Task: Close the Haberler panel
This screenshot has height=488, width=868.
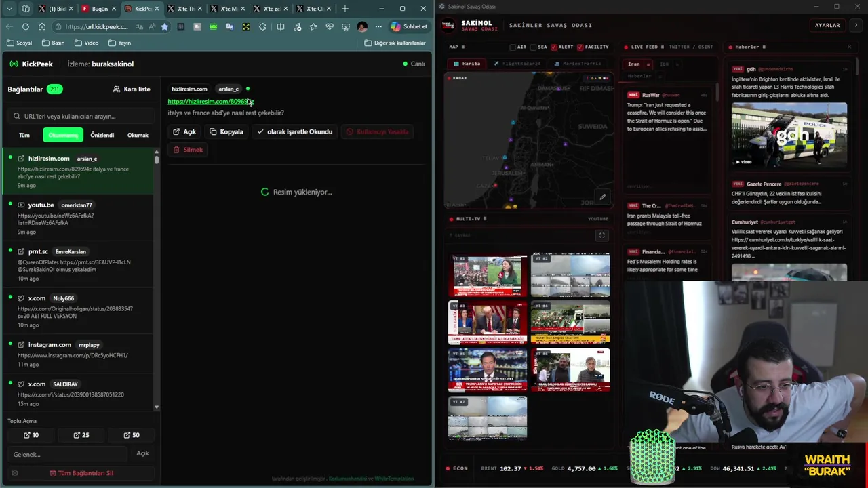Action: tap(849, 47)
